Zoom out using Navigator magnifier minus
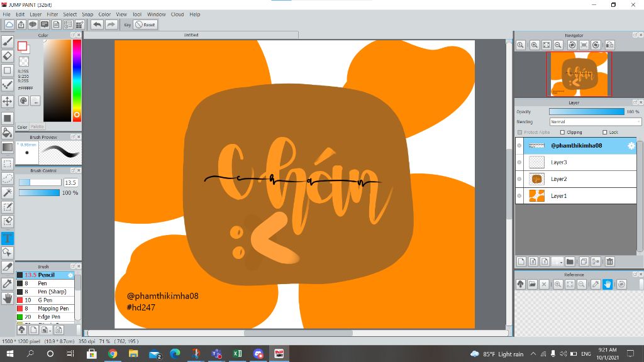644x362 pixels. click(558, 45)
